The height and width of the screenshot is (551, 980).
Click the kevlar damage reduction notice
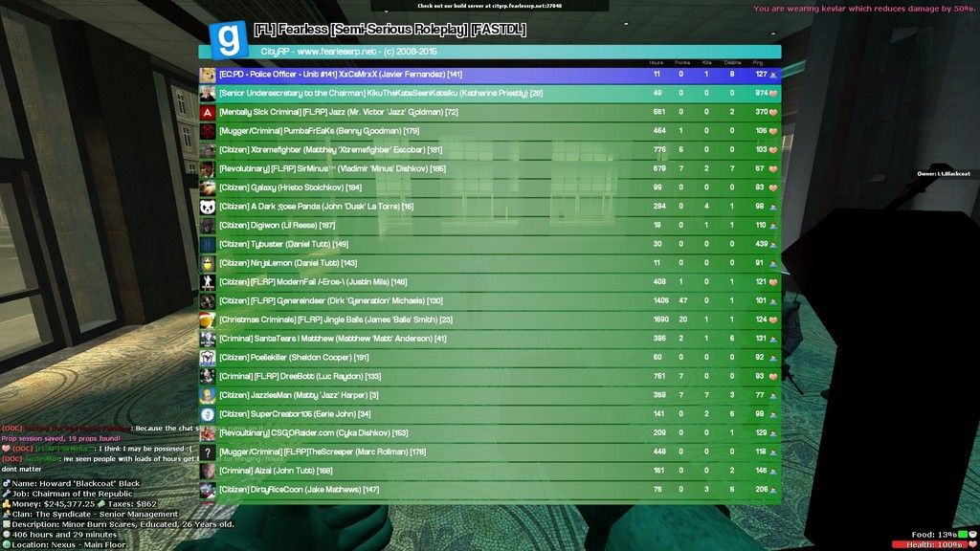865,9
